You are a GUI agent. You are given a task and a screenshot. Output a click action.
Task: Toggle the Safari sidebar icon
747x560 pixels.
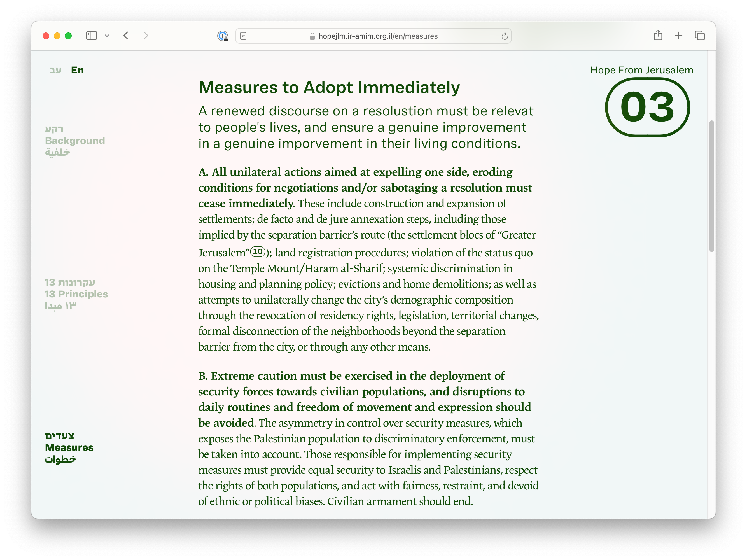click(91, 36)
